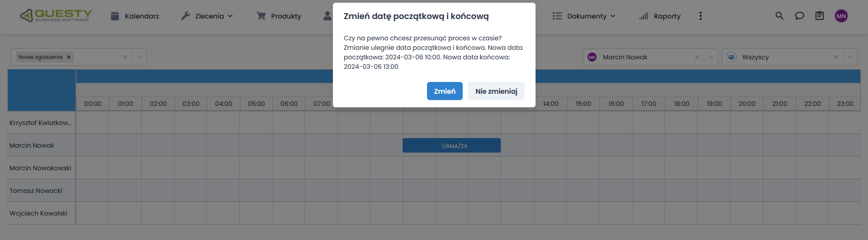This screenshot has height=240, width=868.
Task: Expand the status filter dropdown
Action: click(139, 57)
